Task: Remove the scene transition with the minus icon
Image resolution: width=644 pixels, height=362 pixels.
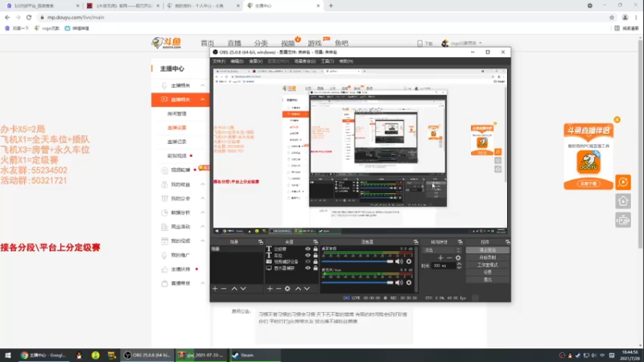Action: click(449, 257)
